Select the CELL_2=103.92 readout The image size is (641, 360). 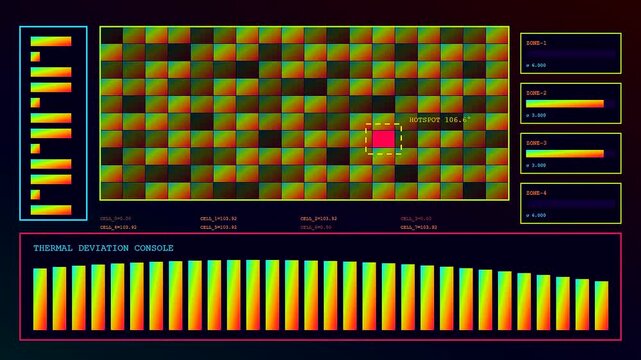(318, 219)
